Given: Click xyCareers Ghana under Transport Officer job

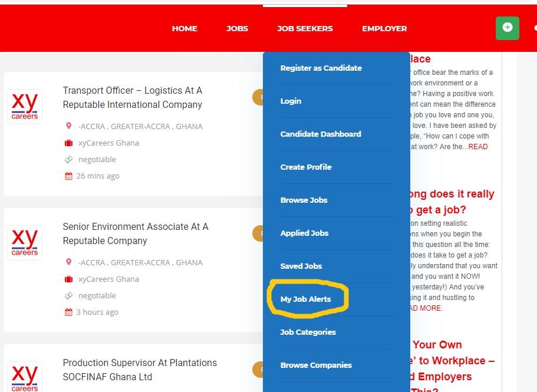Looking at the screenshot, I should 108,143.
